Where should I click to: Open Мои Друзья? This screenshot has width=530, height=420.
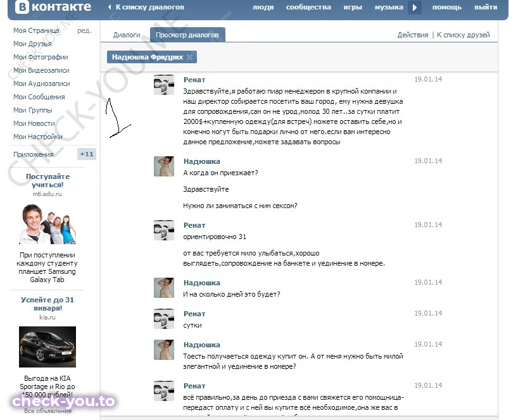[32, 44]
